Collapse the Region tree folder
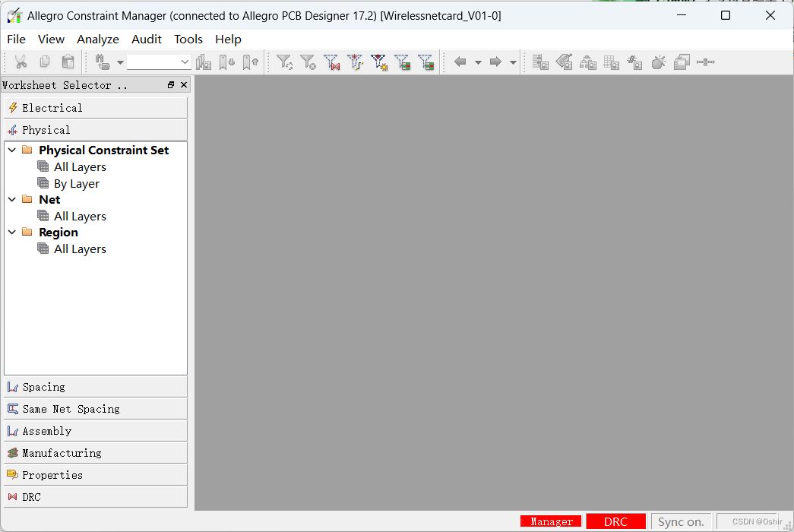794x532 pixels. click(x=12, y=233)
